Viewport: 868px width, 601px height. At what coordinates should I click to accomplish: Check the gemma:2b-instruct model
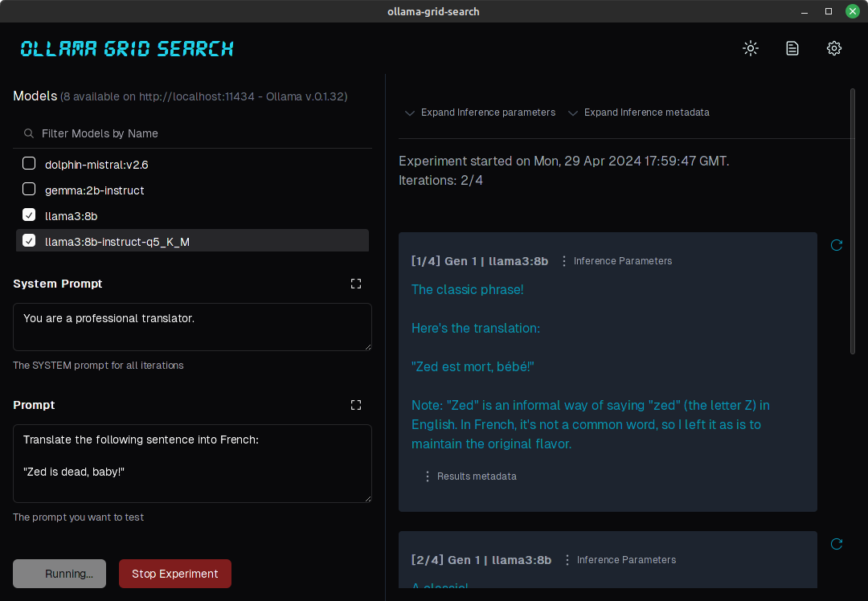pyautogui.click(x=29, y=190)
